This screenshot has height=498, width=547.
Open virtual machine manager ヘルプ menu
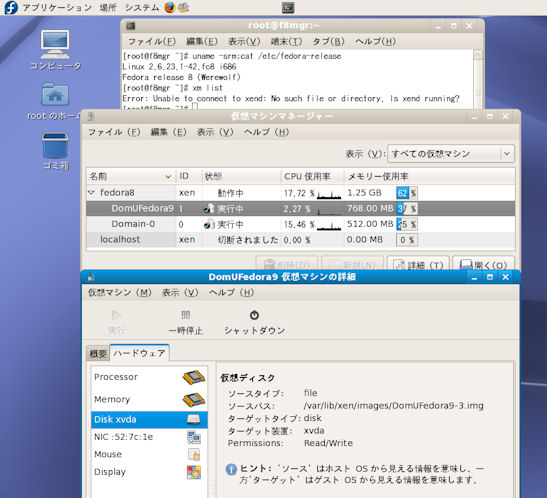point(267,132)
